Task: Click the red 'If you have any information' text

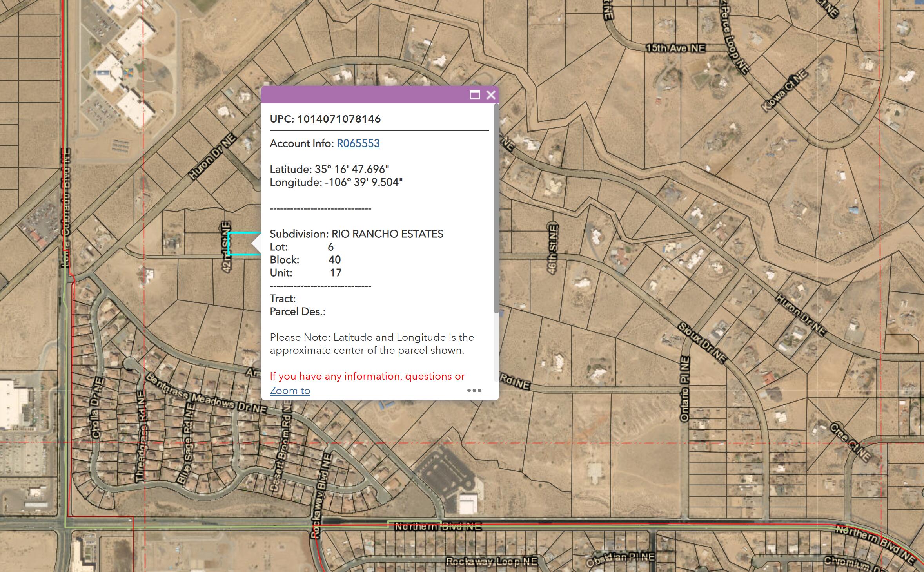Action: coord(367,376)
